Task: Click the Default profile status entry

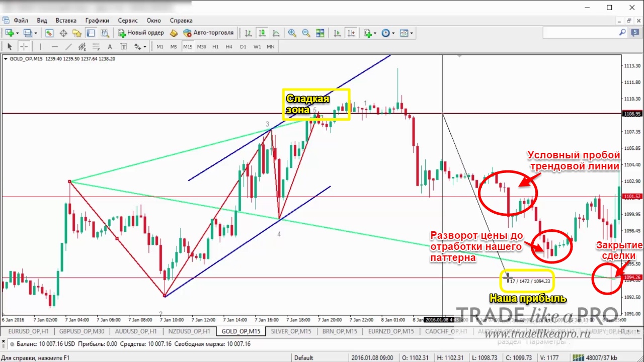Action: click(304, 358)
